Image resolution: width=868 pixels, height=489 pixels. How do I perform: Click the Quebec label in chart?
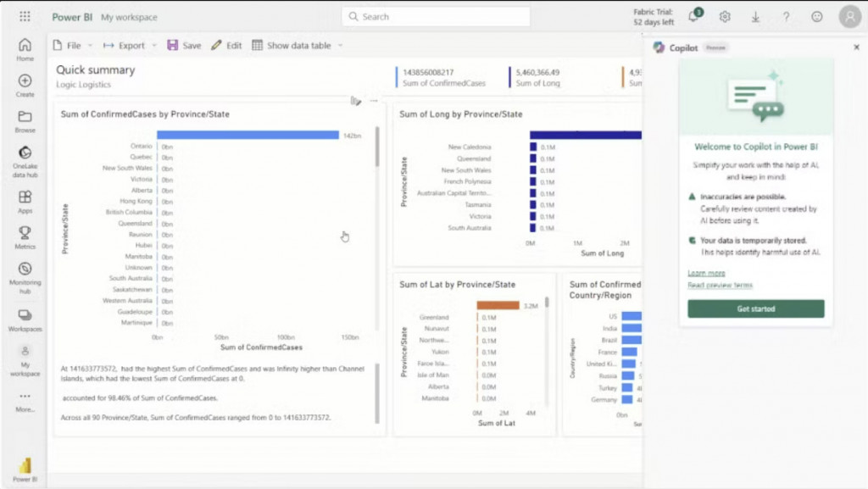click(x=142, y=157)
